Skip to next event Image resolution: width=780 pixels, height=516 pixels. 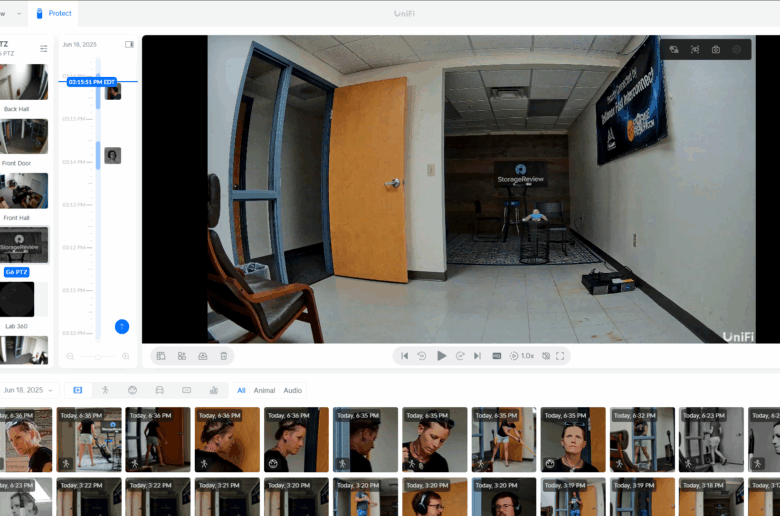coord(478,356)
